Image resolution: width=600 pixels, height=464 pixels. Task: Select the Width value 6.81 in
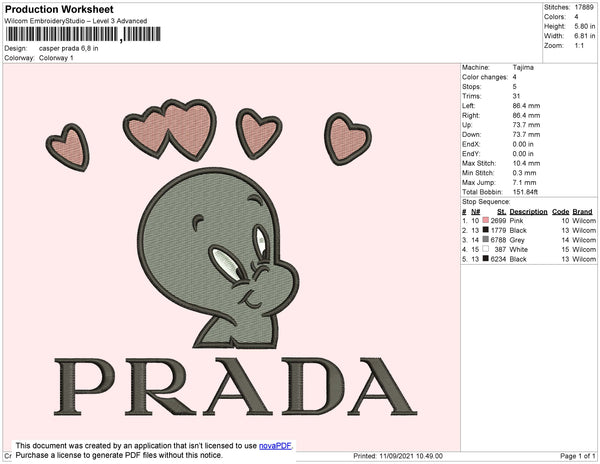[585, 36]
